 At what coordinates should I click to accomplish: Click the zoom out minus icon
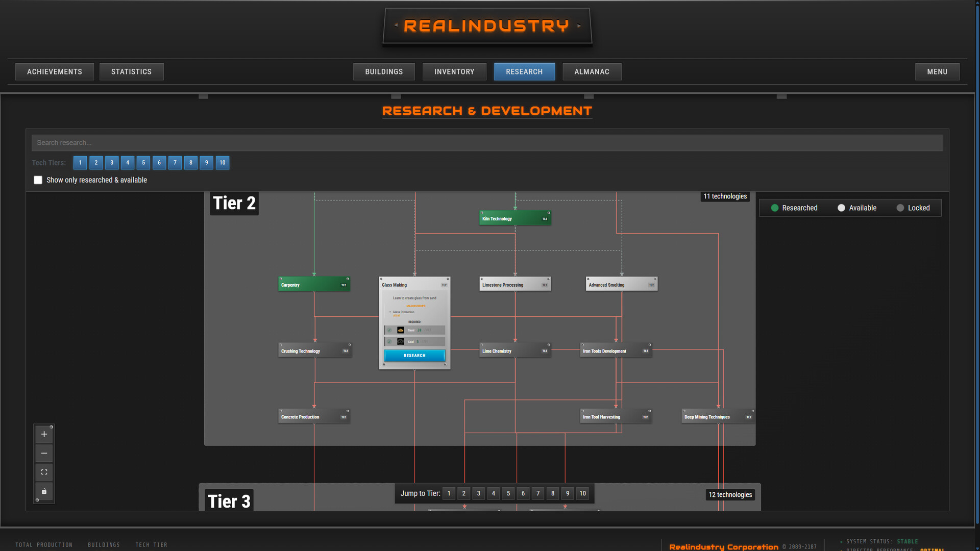(x=44, y=453)
